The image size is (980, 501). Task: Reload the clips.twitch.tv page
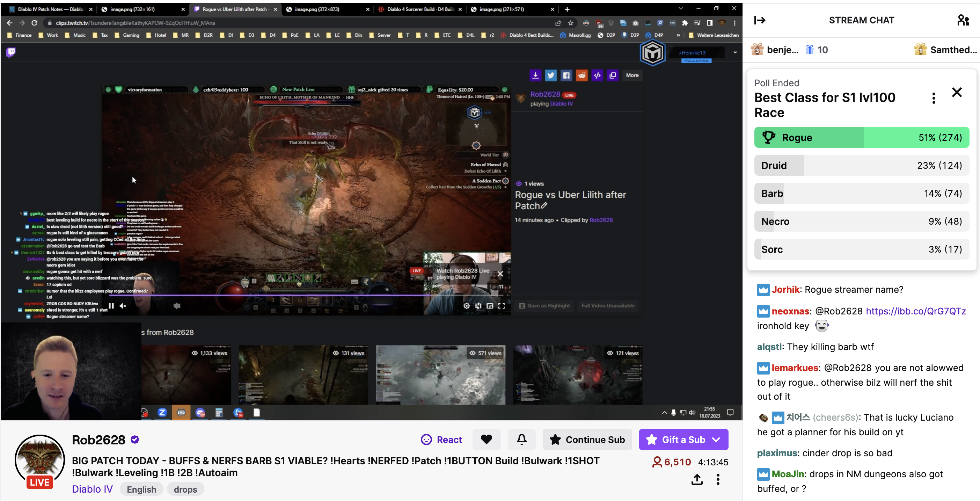coord(34,23)
